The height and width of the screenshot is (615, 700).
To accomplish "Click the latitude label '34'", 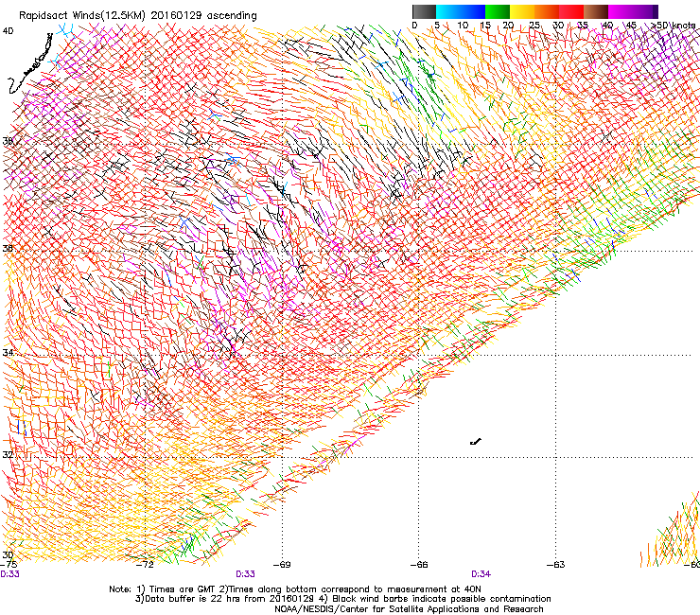I will click(8, 353).
